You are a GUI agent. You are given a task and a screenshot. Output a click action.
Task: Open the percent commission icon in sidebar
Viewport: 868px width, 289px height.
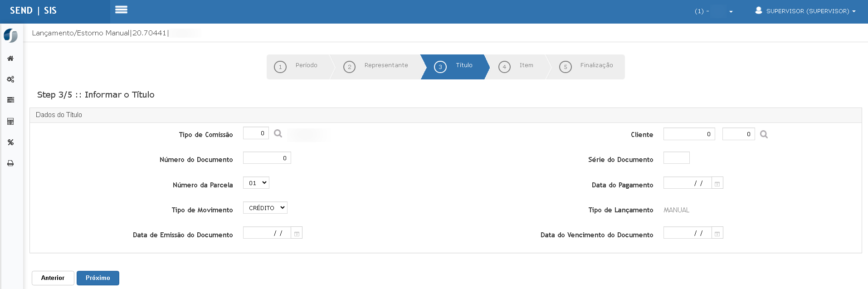point(10,142)
